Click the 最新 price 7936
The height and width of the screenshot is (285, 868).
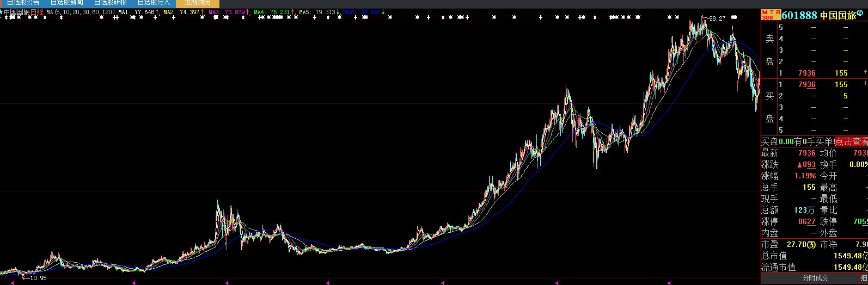click(x=807, y=153)
